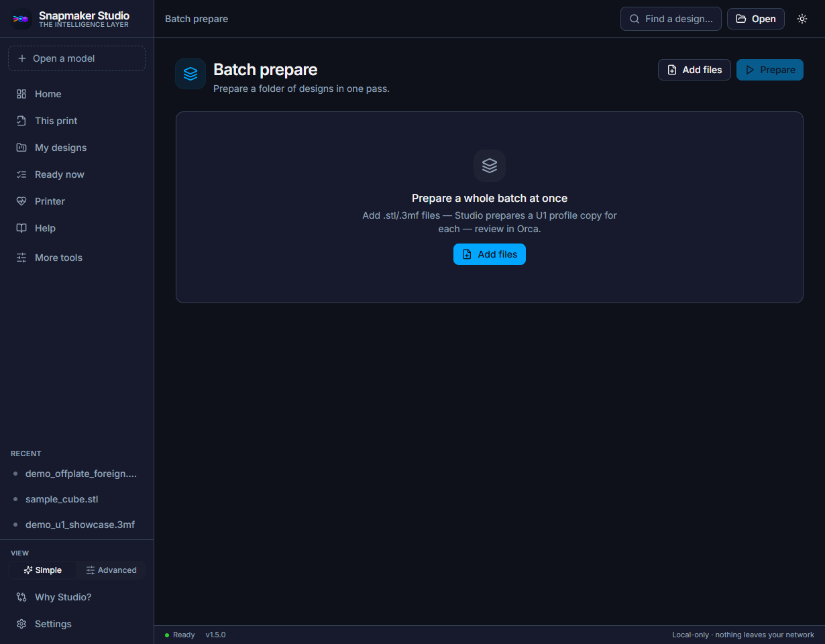Click the Find a design search field
The width and height of the screenshot is (825, 644).
coord(671,19)
